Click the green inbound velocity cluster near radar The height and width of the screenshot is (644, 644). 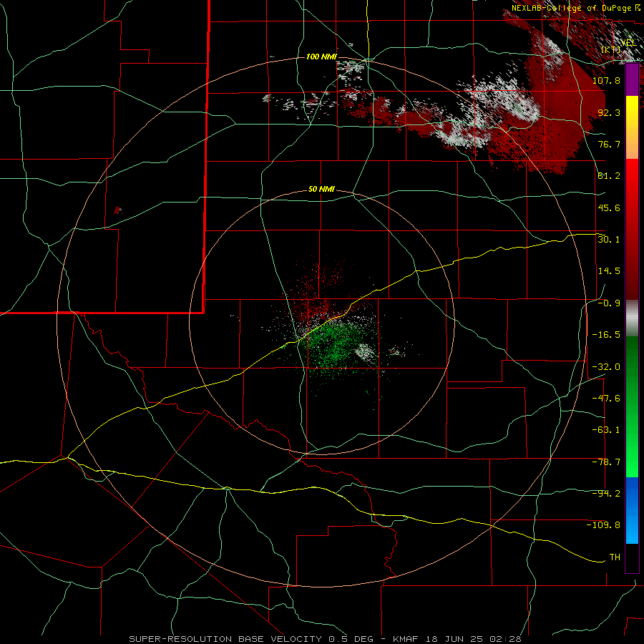click(335, 347)
